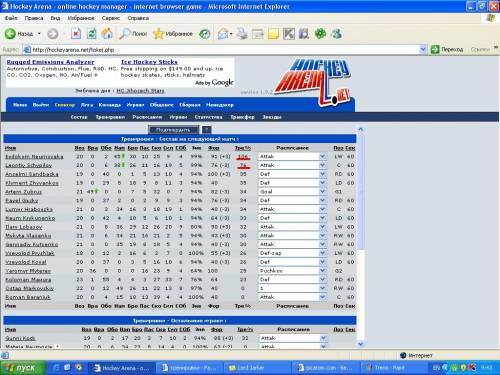500x375 pixels.
Task: Click the Mail envelope toolbar icon
Action: 223,34
